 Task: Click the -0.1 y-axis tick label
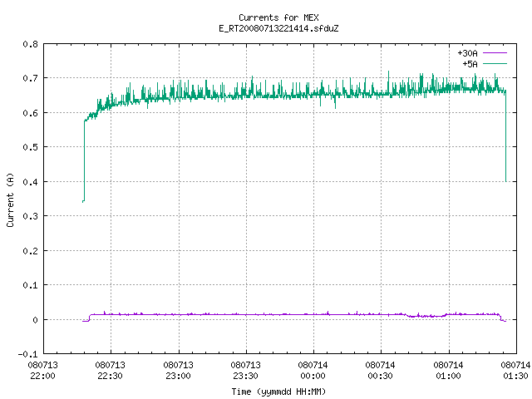click(27, 354)
